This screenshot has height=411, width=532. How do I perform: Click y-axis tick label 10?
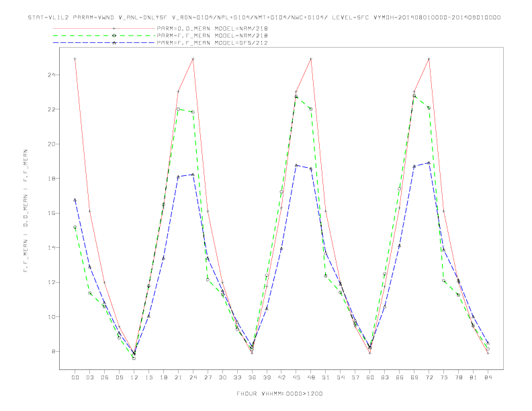tap(51, 317)
